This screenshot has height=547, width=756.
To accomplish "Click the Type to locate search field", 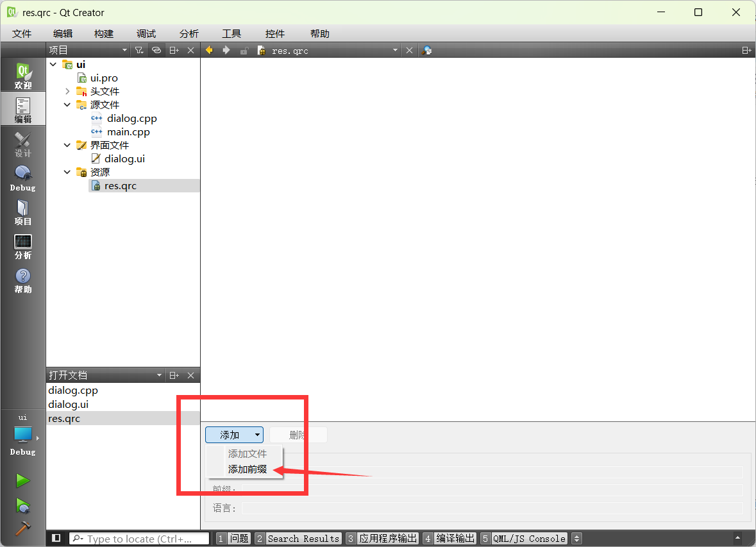I will (139, 538).
